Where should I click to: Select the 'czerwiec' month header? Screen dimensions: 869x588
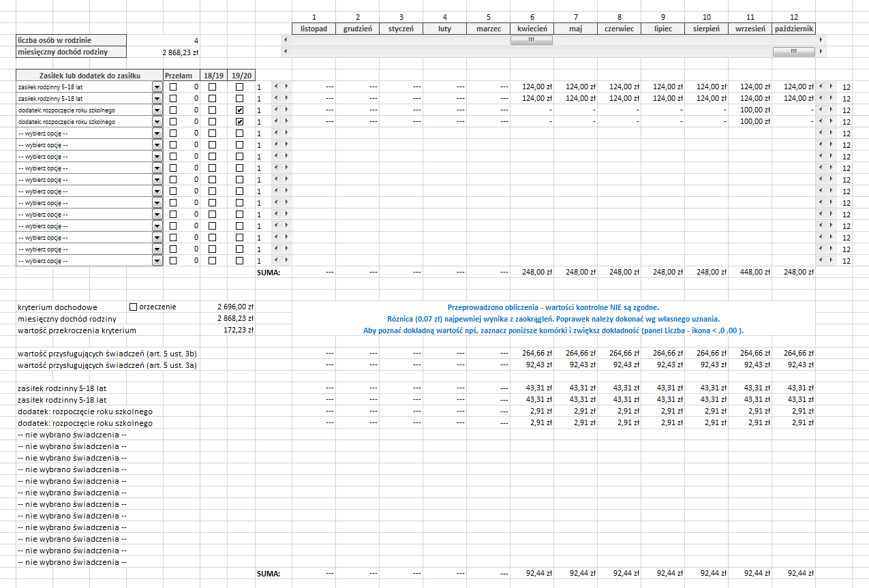point(619,29)
